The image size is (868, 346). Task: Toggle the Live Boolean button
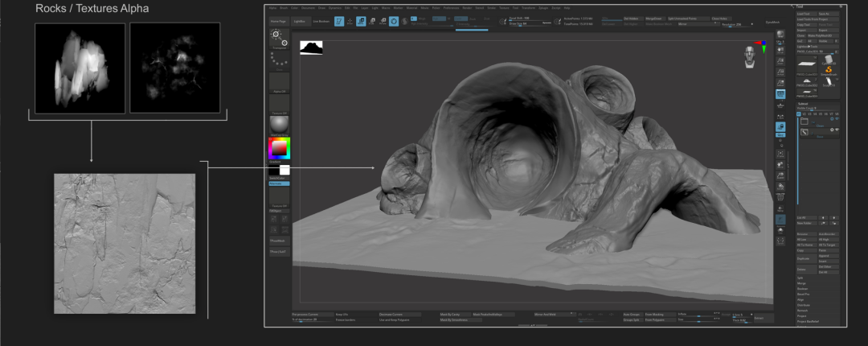(321, 21)
